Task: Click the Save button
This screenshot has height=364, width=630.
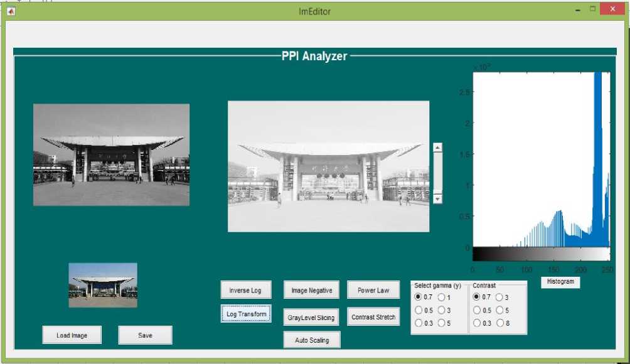Action: point(145,335)
